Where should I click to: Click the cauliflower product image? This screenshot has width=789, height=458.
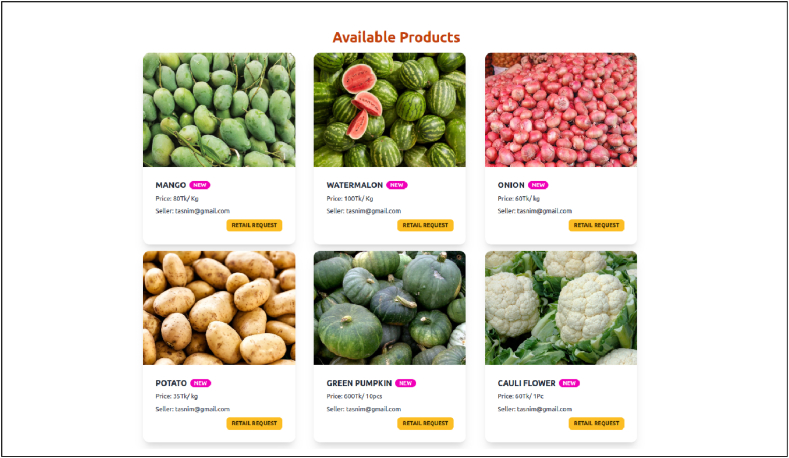pyautogui.click(x=561, y=308)
